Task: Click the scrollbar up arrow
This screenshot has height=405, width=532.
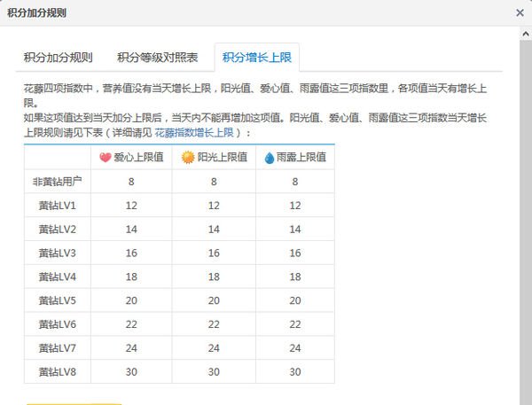Action: click(x=526, y=34)
